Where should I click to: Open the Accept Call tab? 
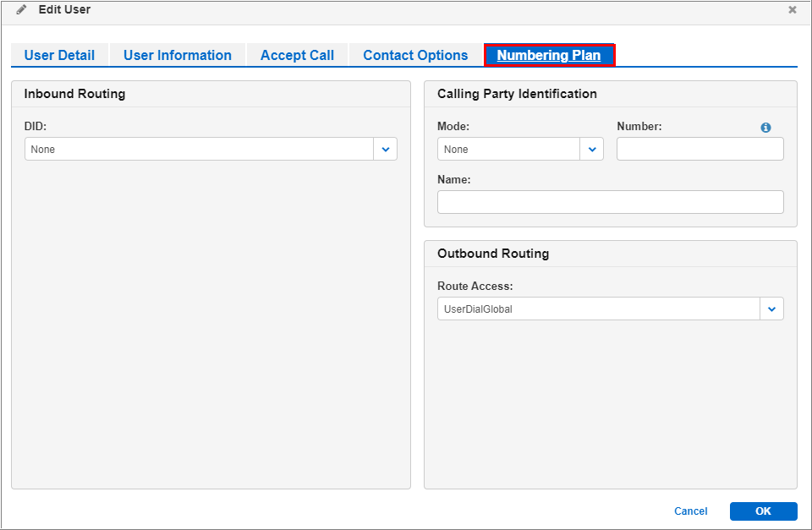tap(297, 55)
